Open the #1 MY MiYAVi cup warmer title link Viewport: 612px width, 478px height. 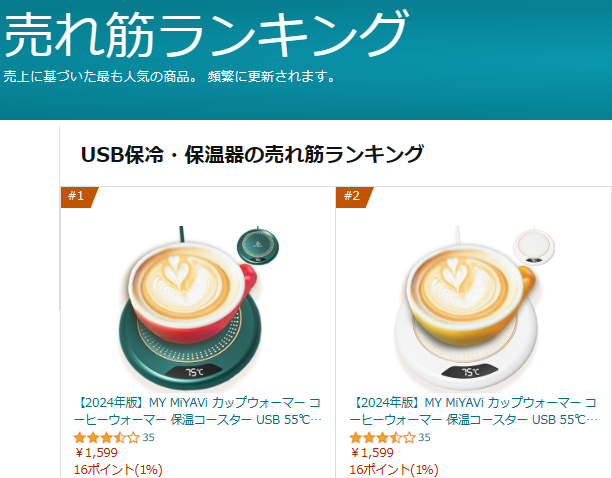197,411
